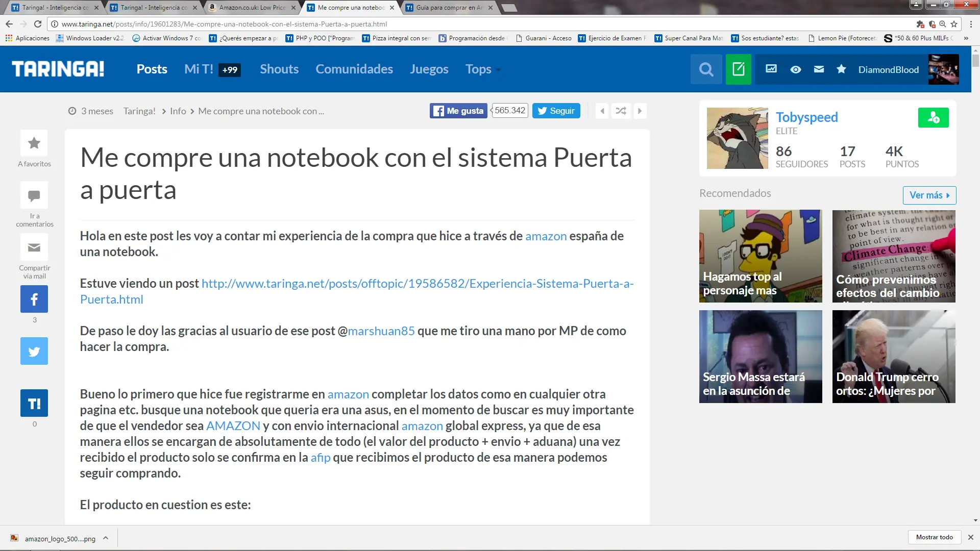Add post to favorites star

point(34,143)
